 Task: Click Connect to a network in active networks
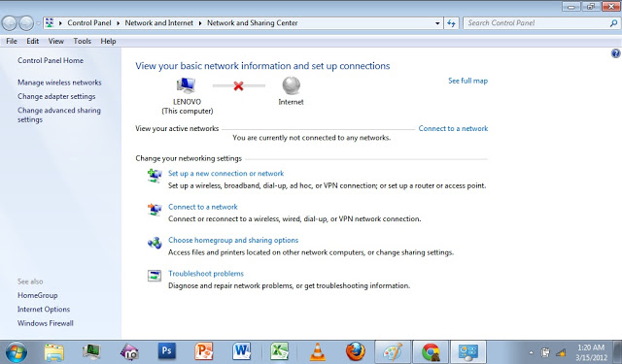click(454, 128)
